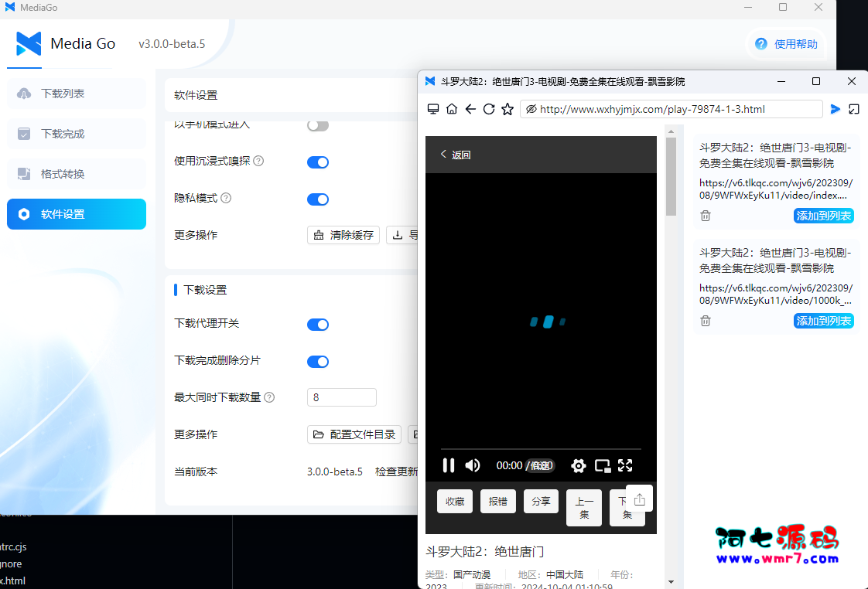The width and height of the screenshot is (868, 589).
Task: Bookmark the page with the star icon
Action: pyautogui.click(x=507, y=109)
